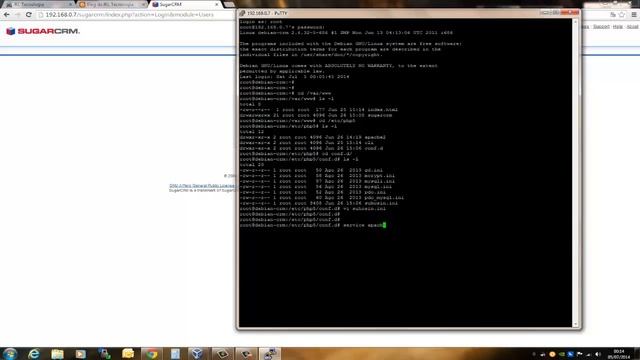Click the PuTTY scrollbar down arrow
Viewport: 640px width, 360px height.
click(576, 324)
